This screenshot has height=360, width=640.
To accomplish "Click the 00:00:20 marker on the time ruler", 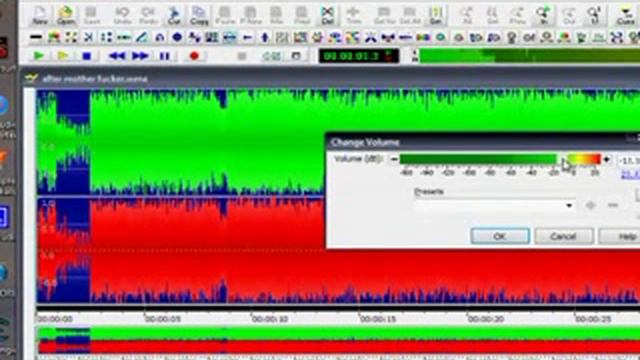I will click(486, 319).
